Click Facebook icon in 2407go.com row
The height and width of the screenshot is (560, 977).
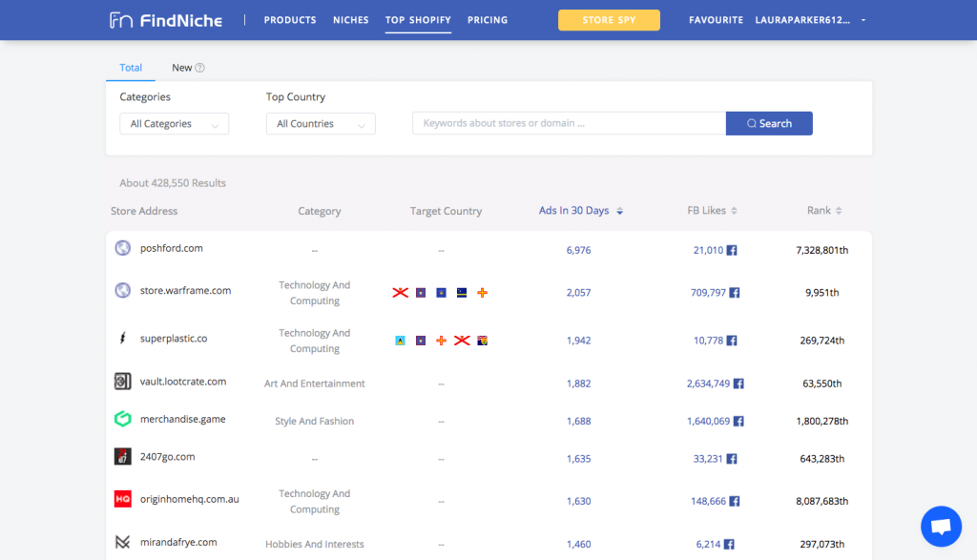click(732, 459)
